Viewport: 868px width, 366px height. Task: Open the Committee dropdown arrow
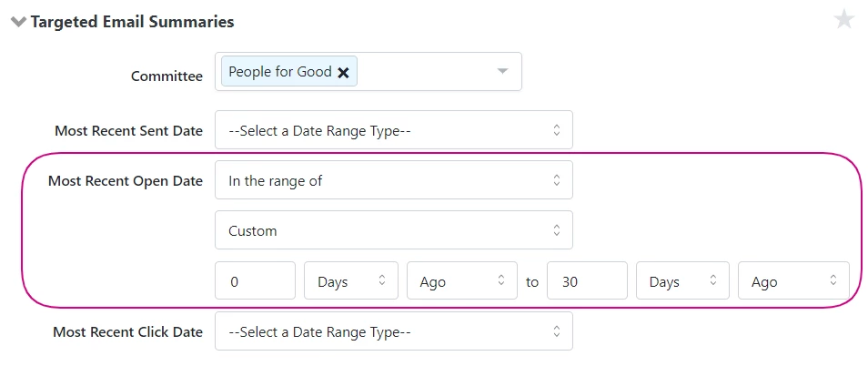click(x=501, y=72)
